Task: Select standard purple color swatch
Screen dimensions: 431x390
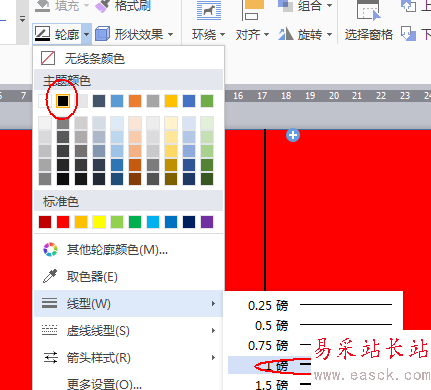Action: pos(207,222)
